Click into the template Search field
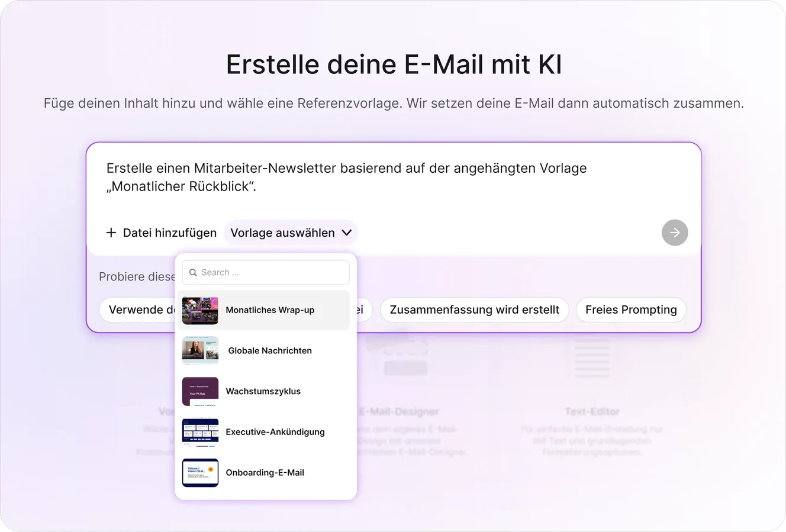Screen dimensions: 786x532 click(266, 273)
